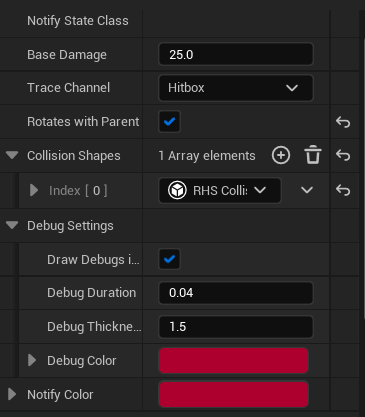Image resolution: width=365 pixels, height=417 pixels.
Task: Open Index 0 element options chevron
Action: pyautogui.click(x=307, y=190)
